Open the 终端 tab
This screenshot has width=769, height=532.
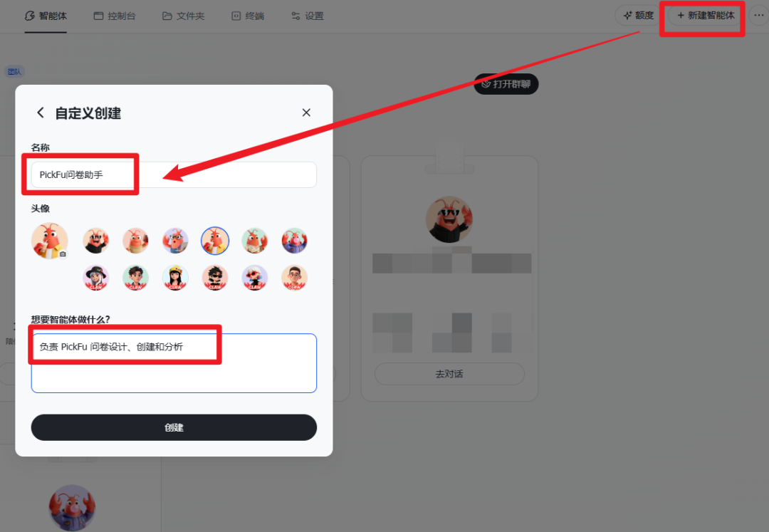pos(248,16)
